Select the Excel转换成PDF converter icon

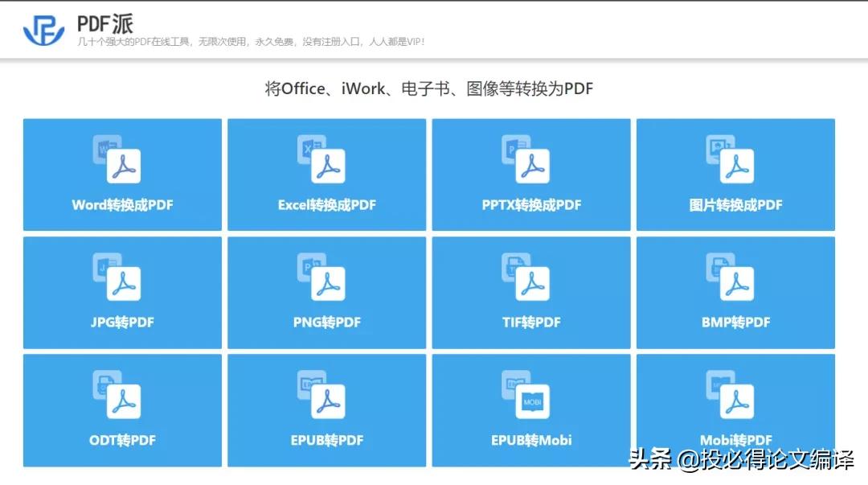(x=325, y=161)
